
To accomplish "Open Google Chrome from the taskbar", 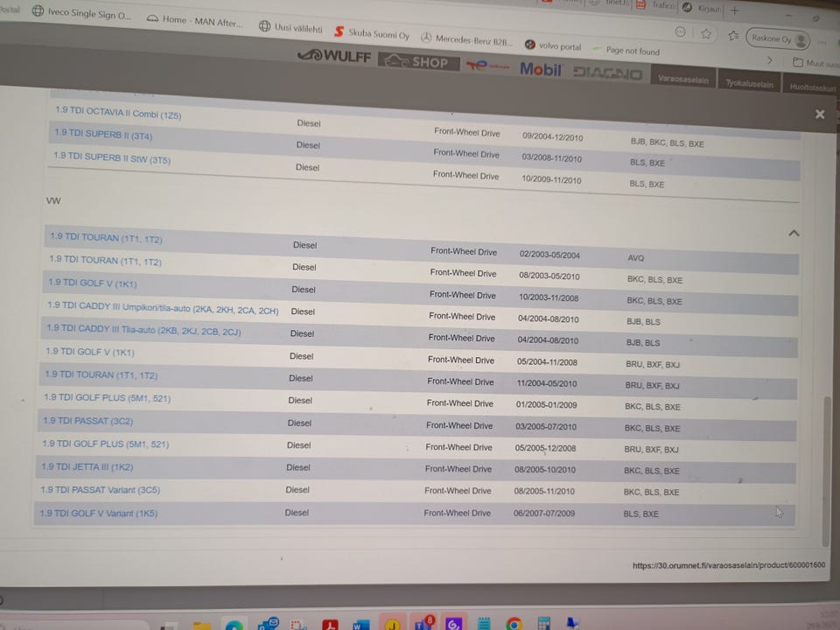I will tap(514, 624).
